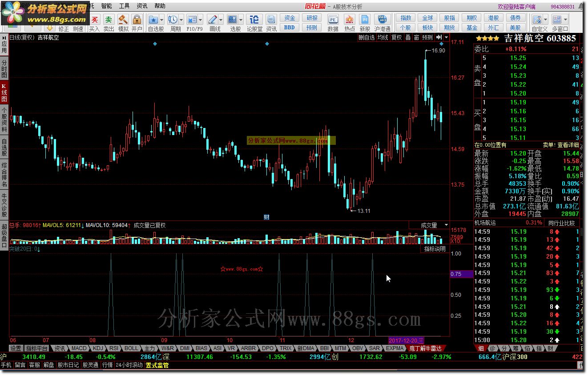Select the 画线 pencil drawing tool
The image size is (588, 375).
point(212,20)
